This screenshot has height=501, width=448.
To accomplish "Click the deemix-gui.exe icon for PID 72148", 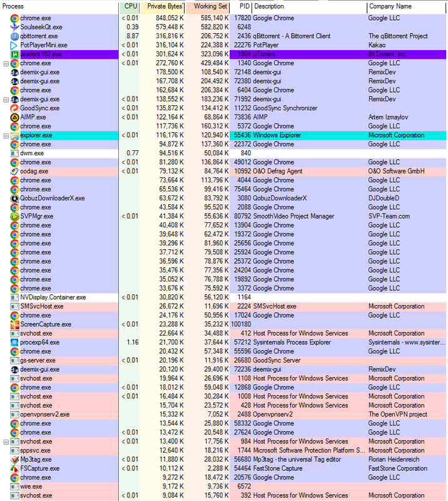I will 14,72.
